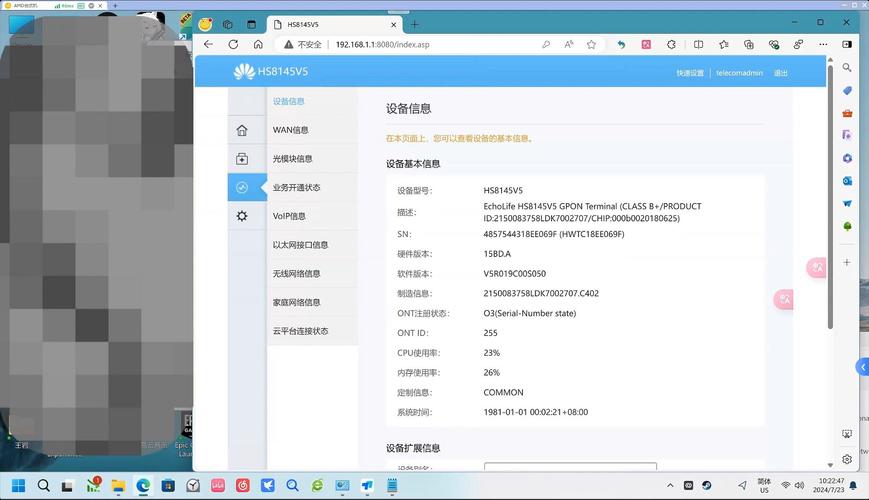
Task: Open the favorites list icon
Action: [723, 44]
